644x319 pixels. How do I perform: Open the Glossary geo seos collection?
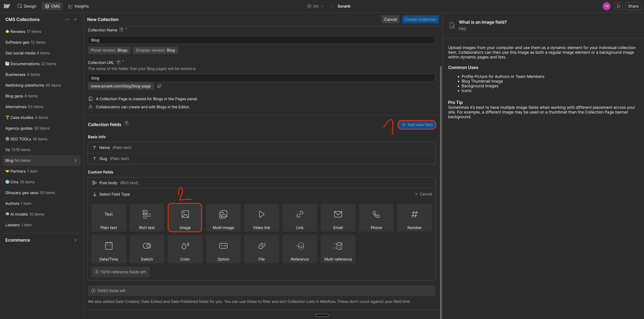point(41,193)
